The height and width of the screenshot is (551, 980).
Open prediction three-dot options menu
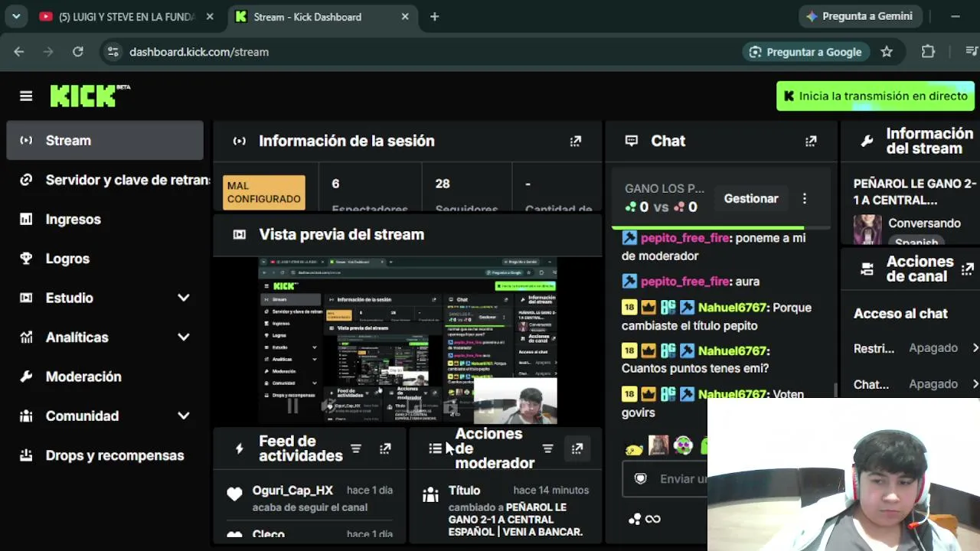tap(804, 198)
